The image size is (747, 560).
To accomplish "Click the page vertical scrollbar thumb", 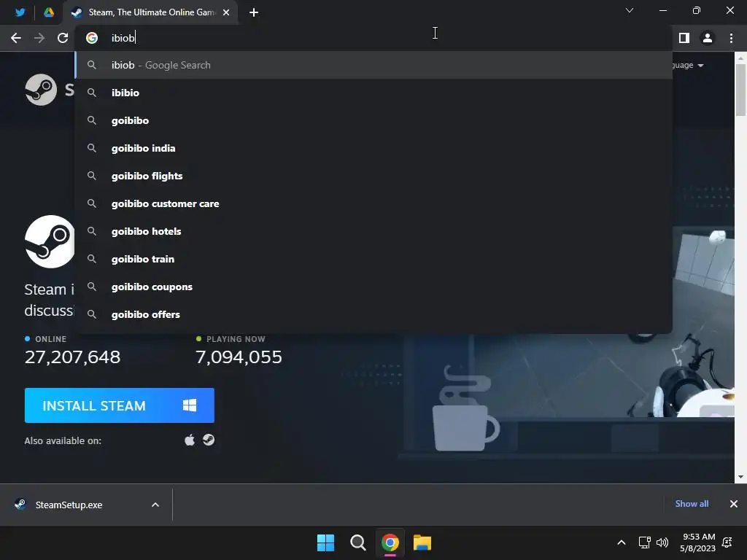I will 740,90.
